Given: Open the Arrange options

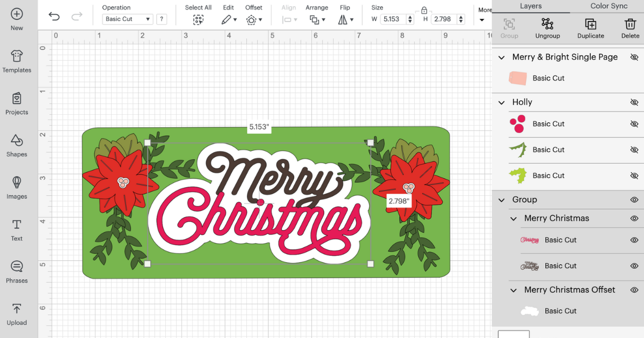Looking at the screenshot, I should coord(317,20).
